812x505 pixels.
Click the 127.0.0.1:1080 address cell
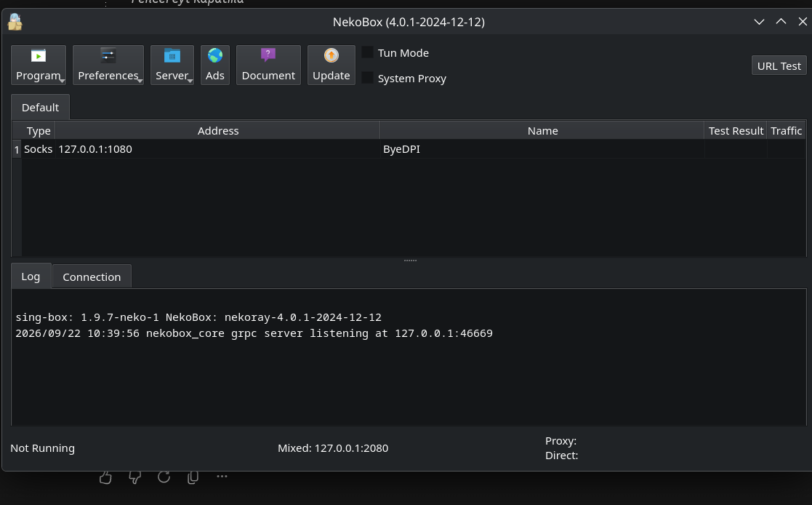coord(217,148)
